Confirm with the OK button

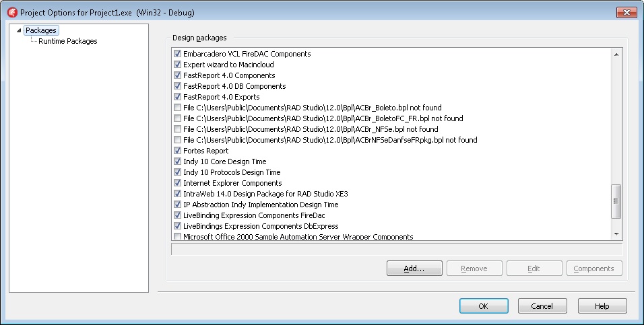pos(484,305)
